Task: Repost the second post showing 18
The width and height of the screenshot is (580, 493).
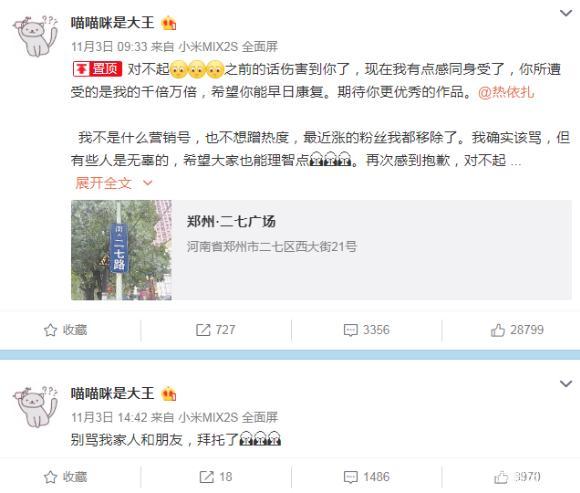Action: tap(206, 477)
